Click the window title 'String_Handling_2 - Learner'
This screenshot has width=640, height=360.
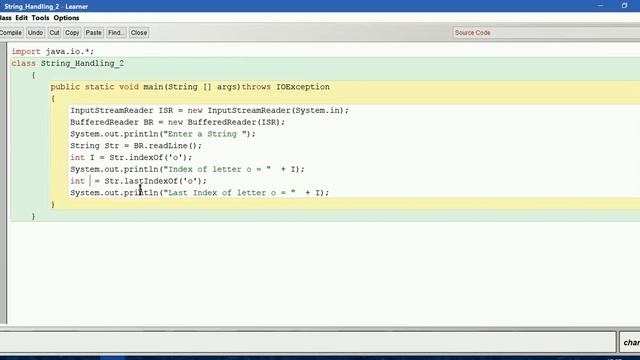coord(46,7)
